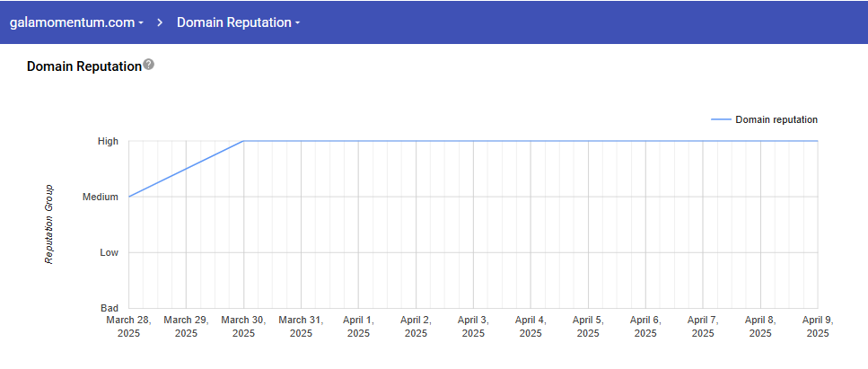Click the March 31, 2025 axis date
This screenshot has height=369, width=868.
pos(301,326)
